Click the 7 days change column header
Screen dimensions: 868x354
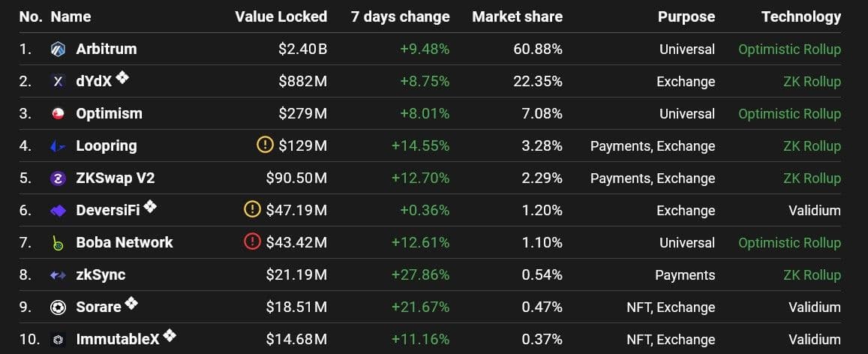click(x=400, y=16)
